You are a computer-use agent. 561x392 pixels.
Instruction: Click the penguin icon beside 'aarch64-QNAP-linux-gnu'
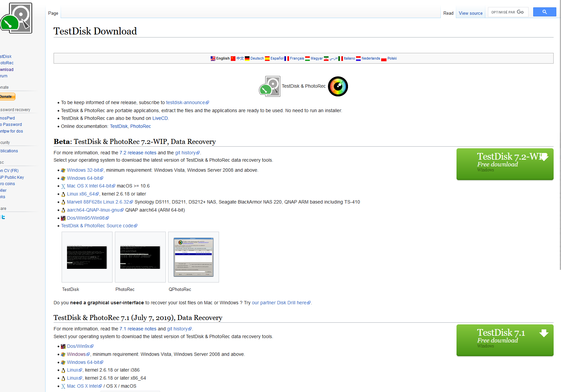pos(63,210)
